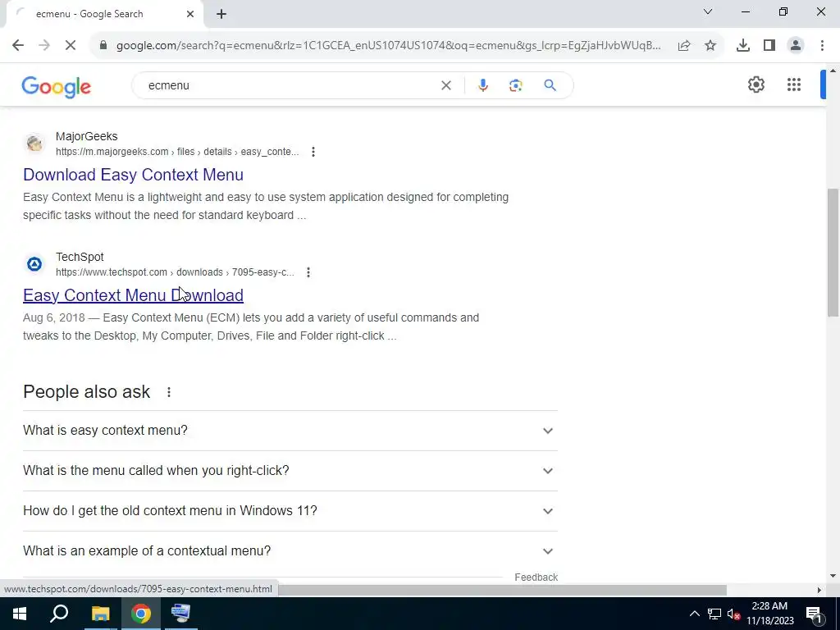Click the padlock site info icon
This screenshot has height=630, width=840.
point(103,46)
